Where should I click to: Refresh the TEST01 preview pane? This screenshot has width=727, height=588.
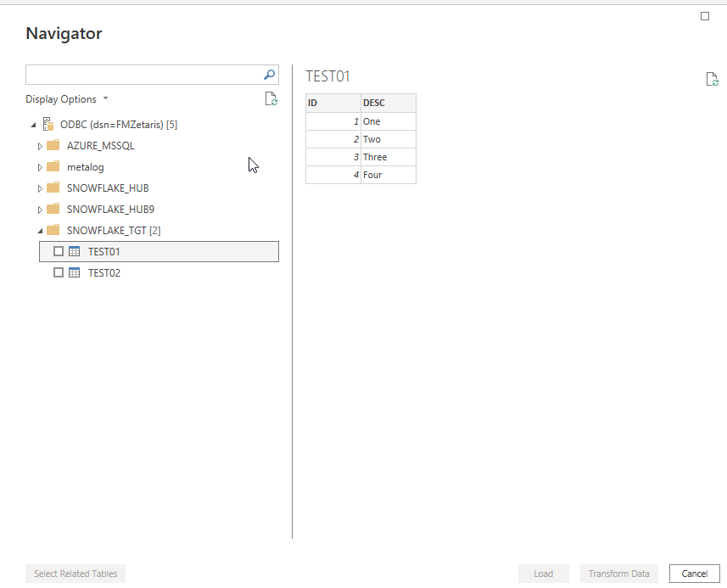point(713,79)
